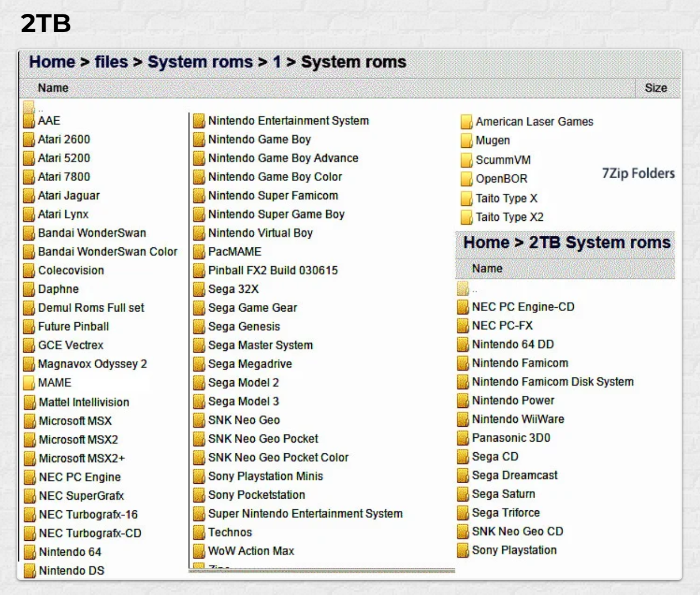Open the Super Nintendo Entertainment System folder
The width and height of the screenshot is (700, 595).
pyautogui.click(x=305, y=514)
